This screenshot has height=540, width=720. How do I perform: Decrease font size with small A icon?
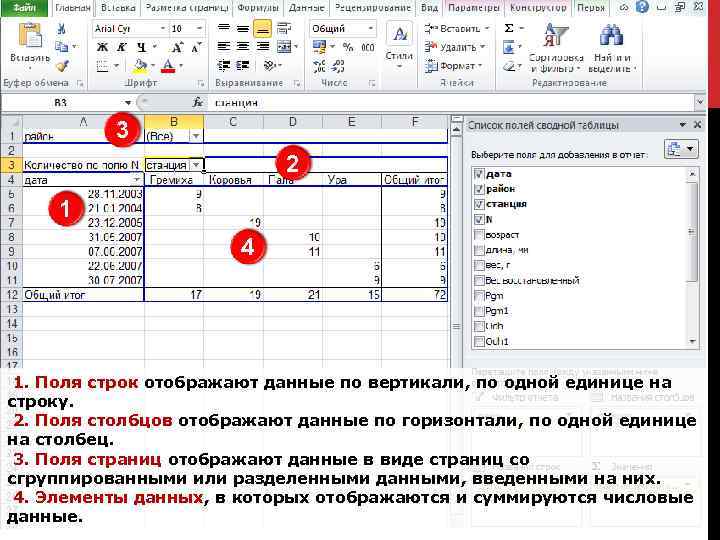click(196, 47)
